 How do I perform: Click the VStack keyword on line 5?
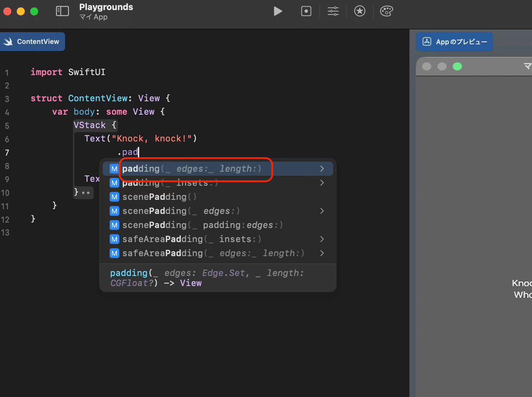[x=90, y=125]
